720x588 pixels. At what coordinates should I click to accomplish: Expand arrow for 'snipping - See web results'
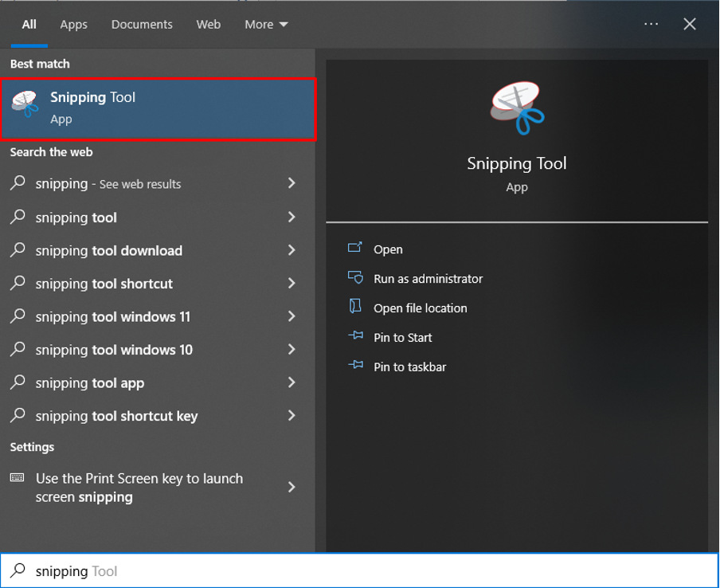pos(292,182)
